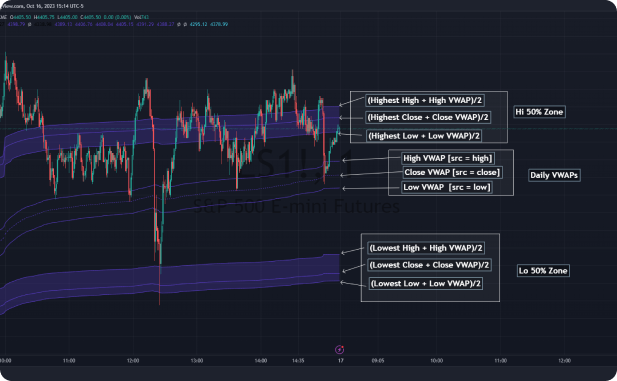Select the '(Highest Low + Low VWAP)/2' label
Screen dimensions: 617x381
pyautogui.click(x=424, y=136)
